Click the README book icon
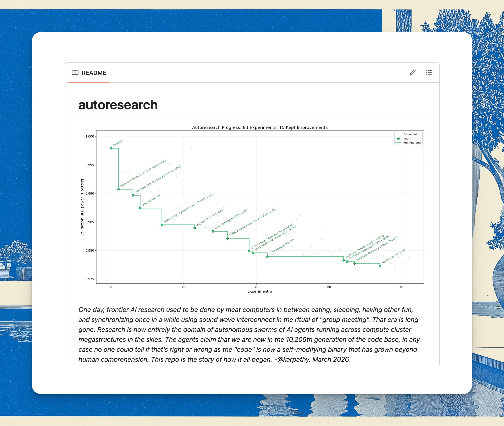 pos(75,73)
